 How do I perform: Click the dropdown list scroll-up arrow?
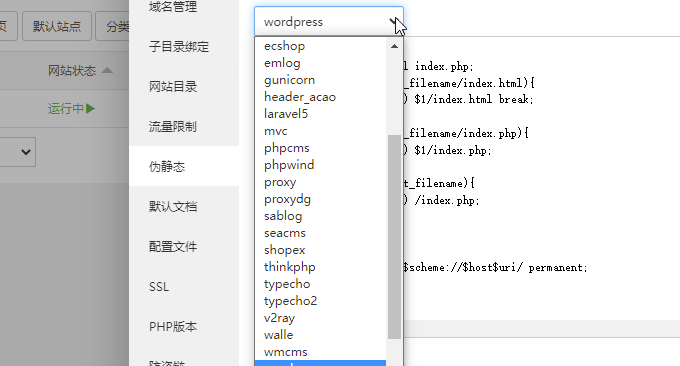click(394, 46)
